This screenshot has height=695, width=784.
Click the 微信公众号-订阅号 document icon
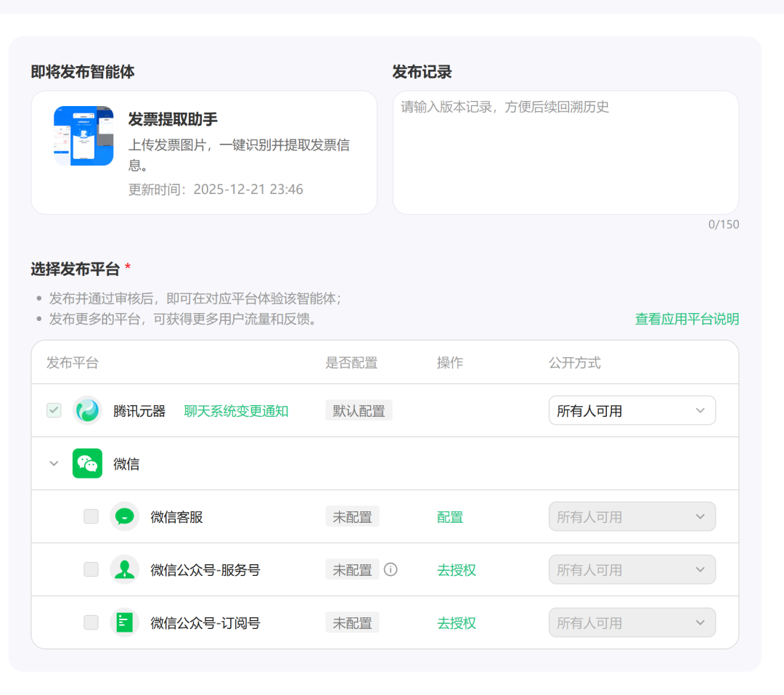coord(124,623)
